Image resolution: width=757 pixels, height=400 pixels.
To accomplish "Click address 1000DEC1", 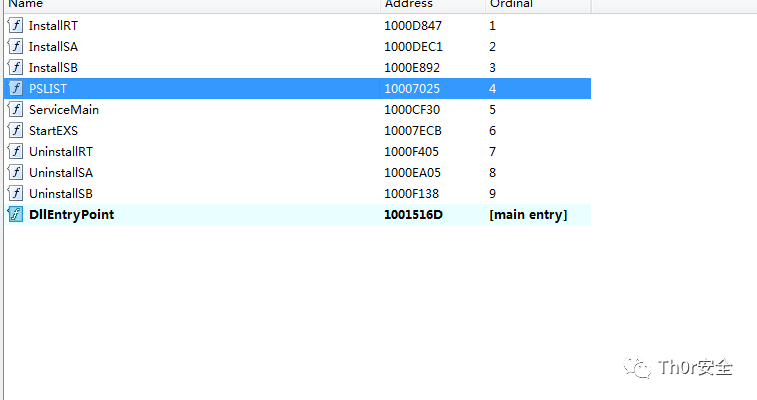I will (413, 47).
